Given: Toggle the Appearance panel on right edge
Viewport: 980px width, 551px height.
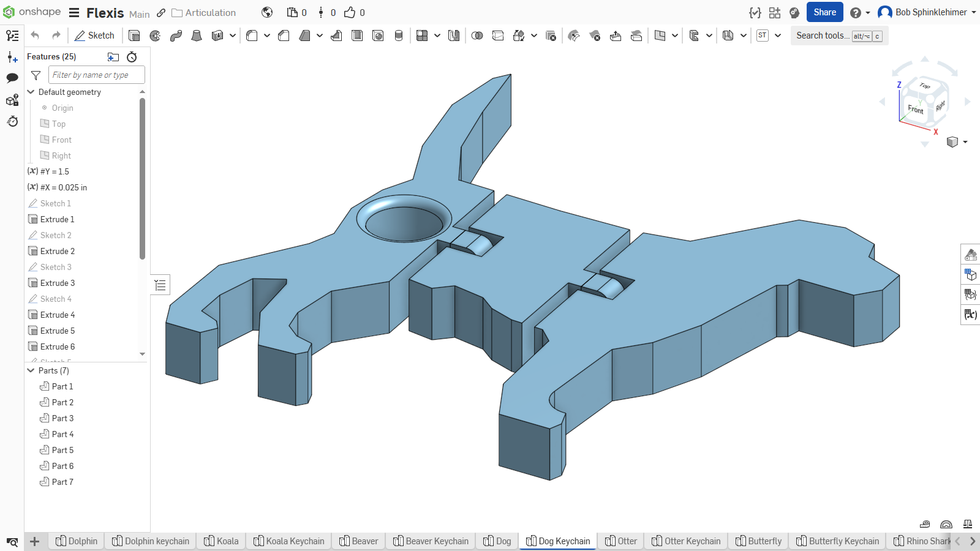Looking at the screenshot, I should point(970,255).
